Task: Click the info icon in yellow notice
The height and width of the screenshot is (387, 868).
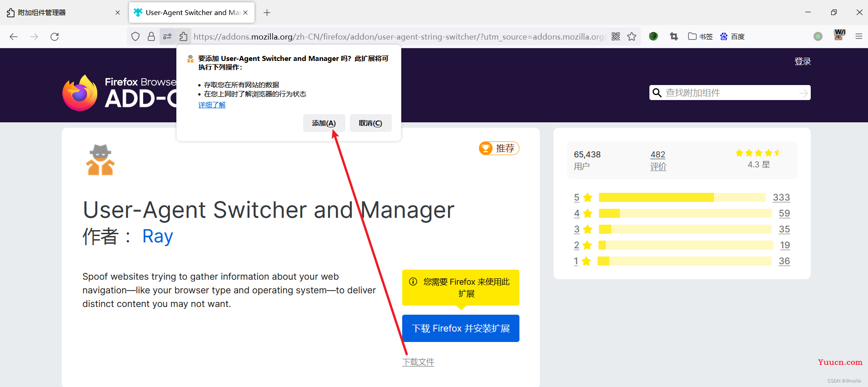Action: 413,281
